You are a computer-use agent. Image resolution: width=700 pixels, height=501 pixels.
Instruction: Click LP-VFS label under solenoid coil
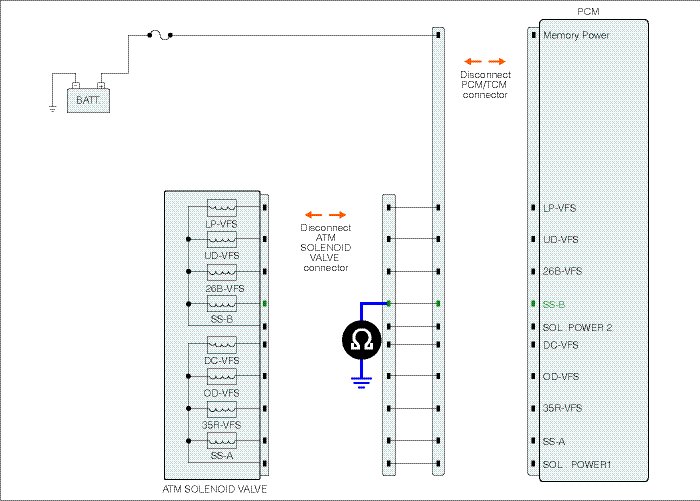click(x=221, y=224)
